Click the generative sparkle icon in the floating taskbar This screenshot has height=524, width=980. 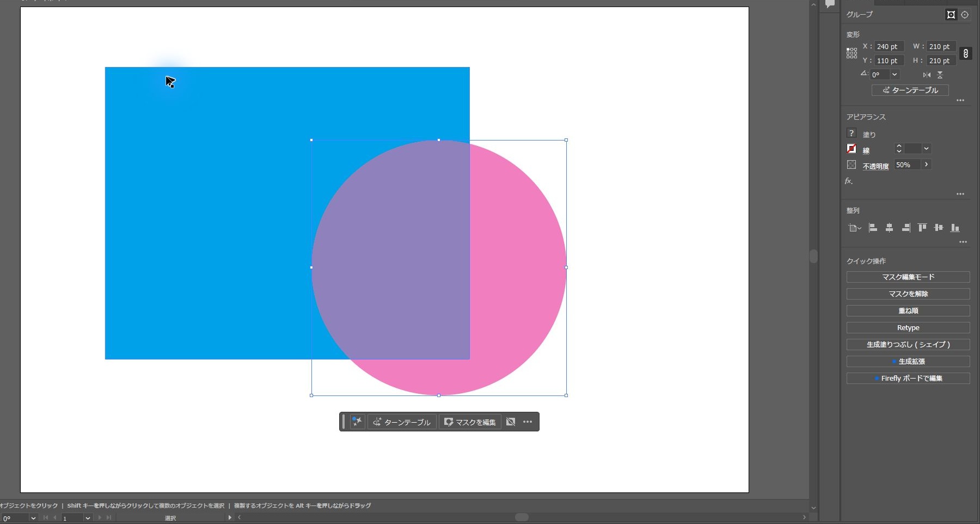coord(357,422)
